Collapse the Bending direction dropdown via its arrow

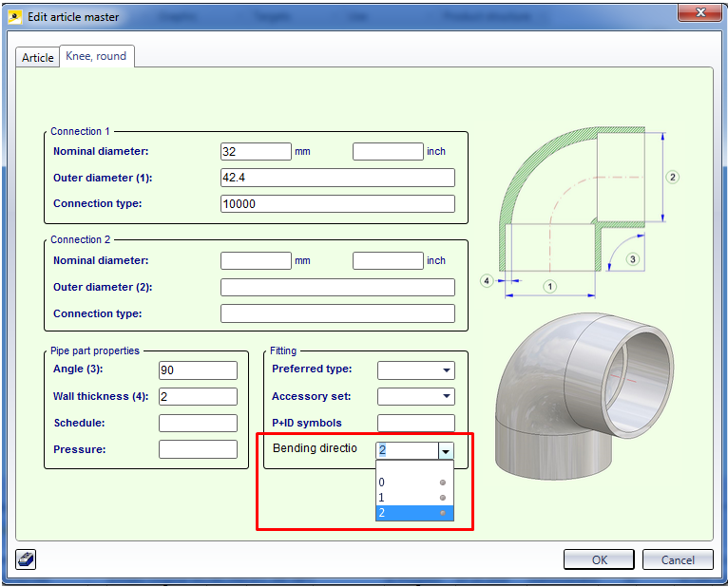(446, 451)
